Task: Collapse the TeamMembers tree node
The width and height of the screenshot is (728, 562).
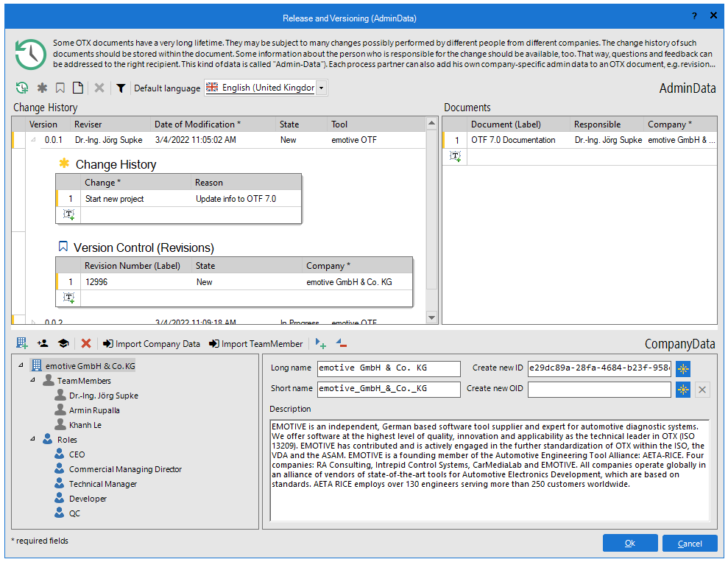Action: pos(32,380)
